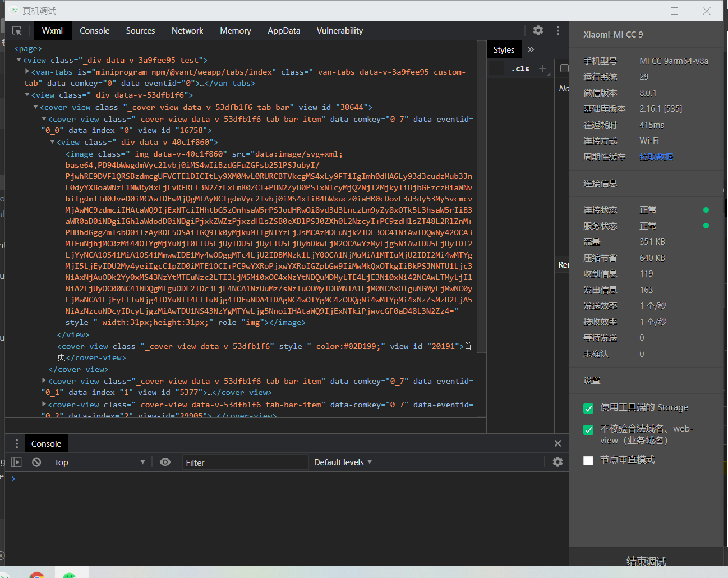Screen dimensions: 728x578
Task: Open the Memory tab
Action: pyautogui.click(x=236, y=31)
